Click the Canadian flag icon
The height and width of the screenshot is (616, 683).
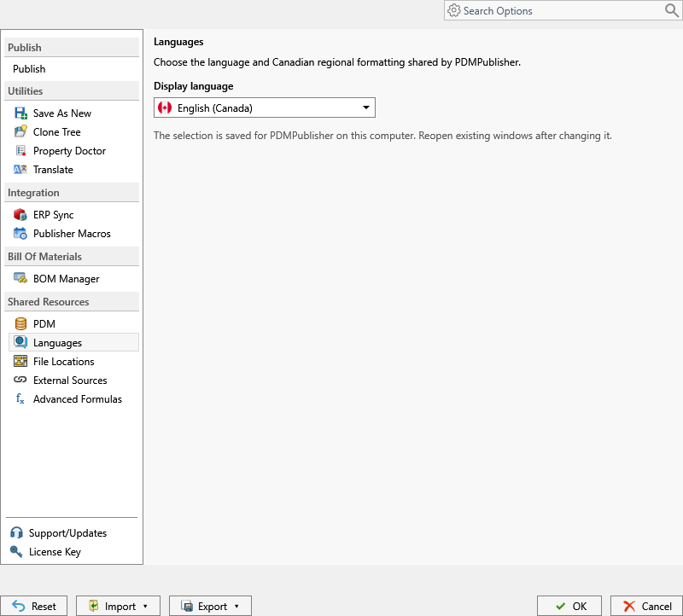tap(165, 108)
